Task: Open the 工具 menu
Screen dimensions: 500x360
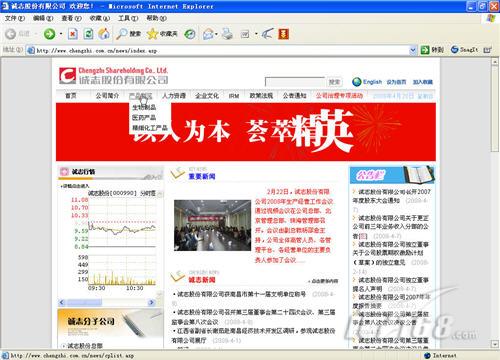Action: pos(128,18)
